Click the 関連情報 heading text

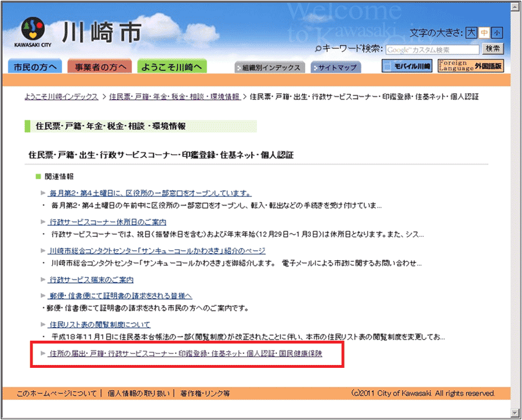click(59, 177)
